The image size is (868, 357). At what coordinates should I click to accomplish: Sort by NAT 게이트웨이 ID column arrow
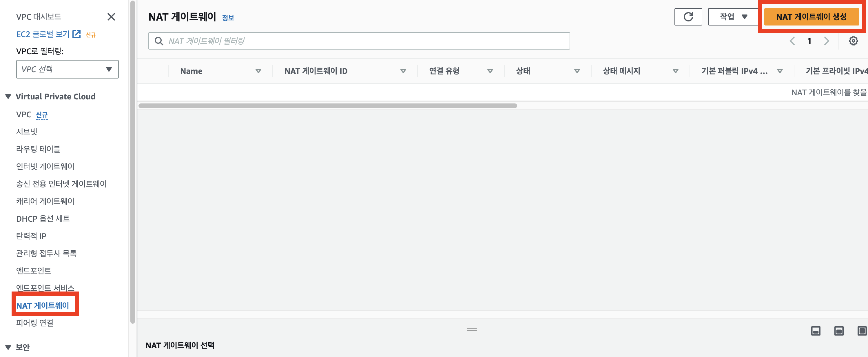[x=403, y=71]
